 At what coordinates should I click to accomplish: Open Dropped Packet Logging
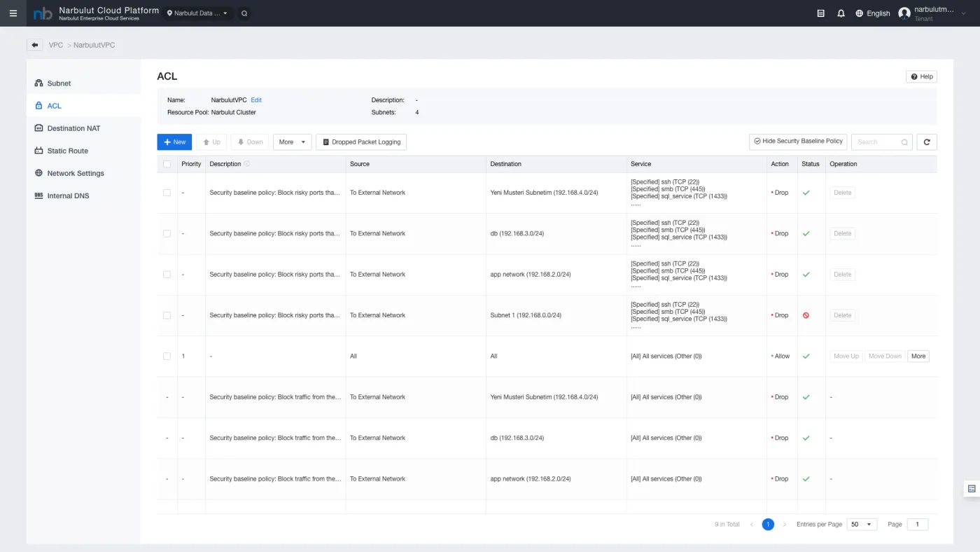(361, 142)
